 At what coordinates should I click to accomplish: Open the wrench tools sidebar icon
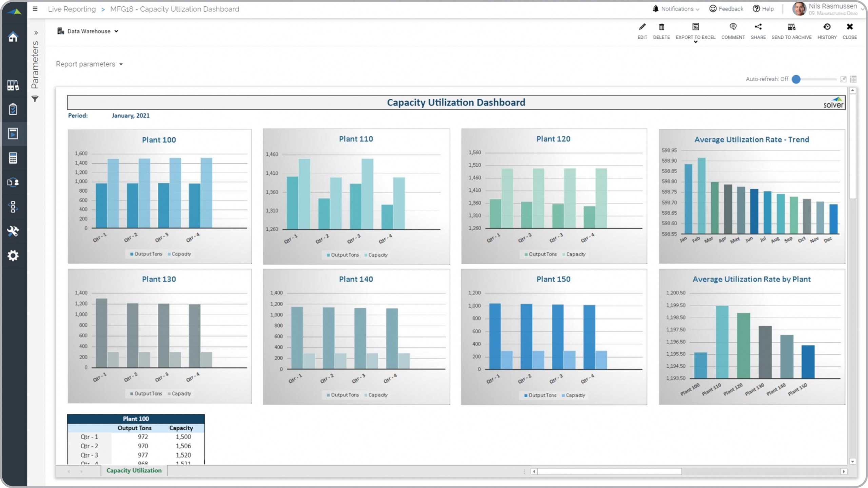pyautogui.click(x=13, y=231)
